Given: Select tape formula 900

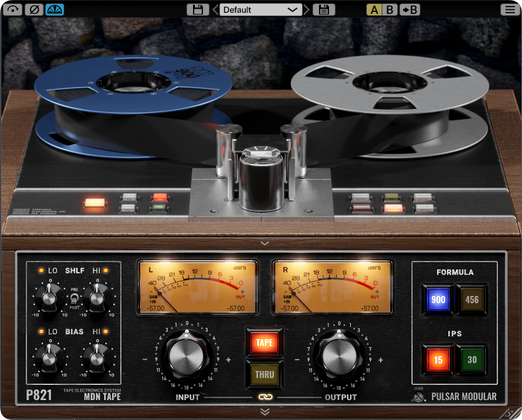Looking at the screenshot, I should coord(438,299).
